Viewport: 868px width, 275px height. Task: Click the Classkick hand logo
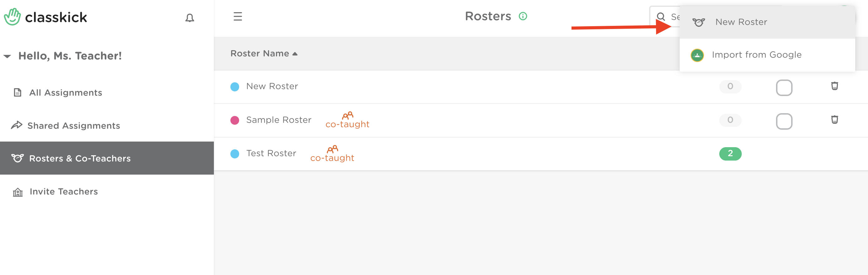pos(12,17)
